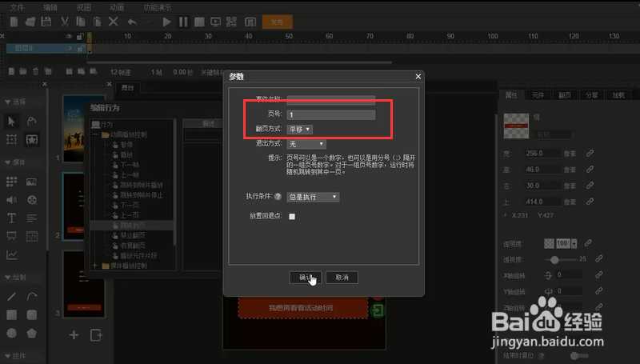Check the 放置回退点 checkbox
This screenshot has width=640, height=364.
click(292, 216)
